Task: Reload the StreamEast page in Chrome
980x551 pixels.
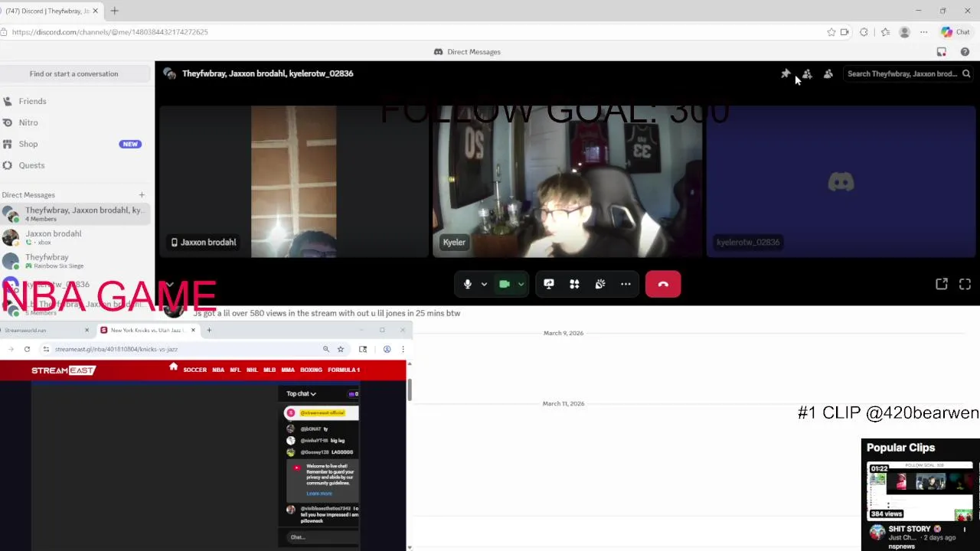Action: click(x=27, y=349)
